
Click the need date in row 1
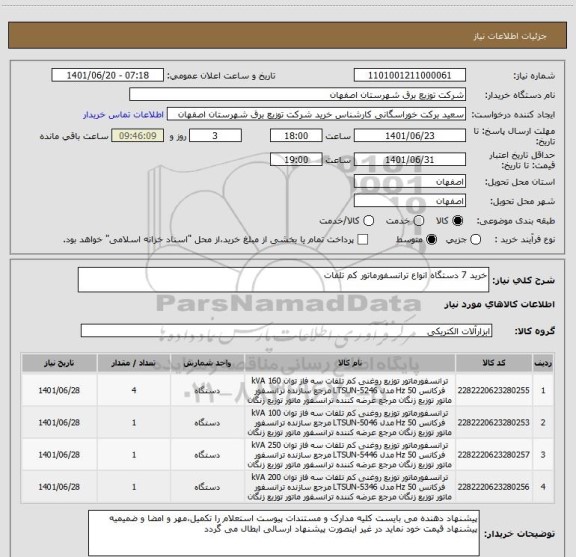pos(59,390)
